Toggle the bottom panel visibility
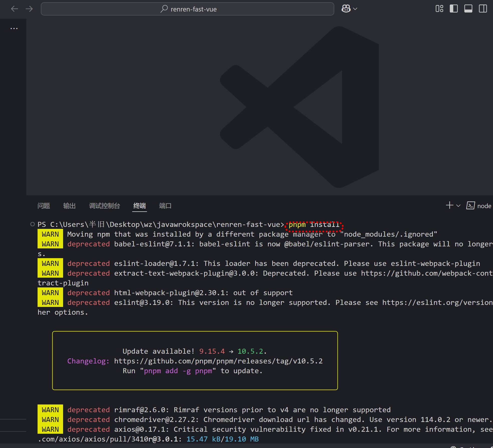493x448 pixels. (x=468, y=9)
